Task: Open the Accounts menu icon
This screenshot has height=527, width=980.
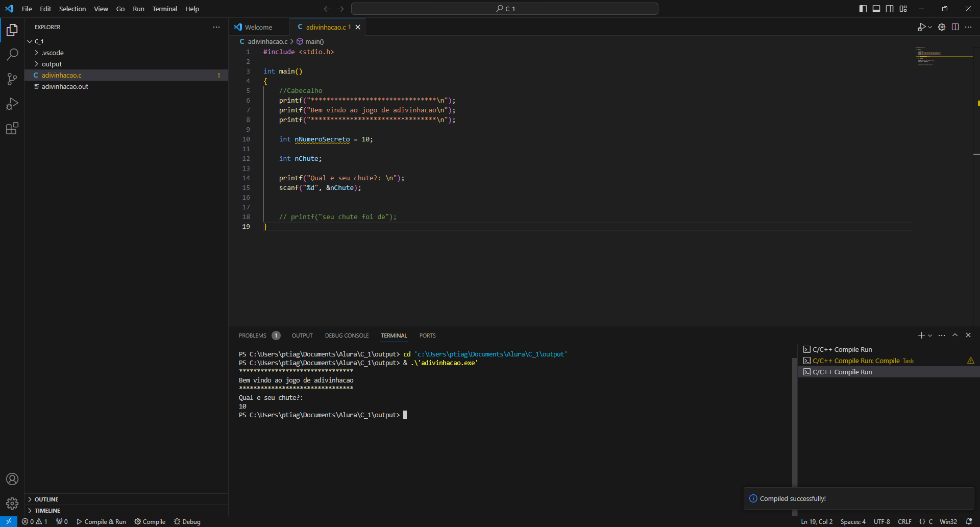Action: [x=12, y=479]
